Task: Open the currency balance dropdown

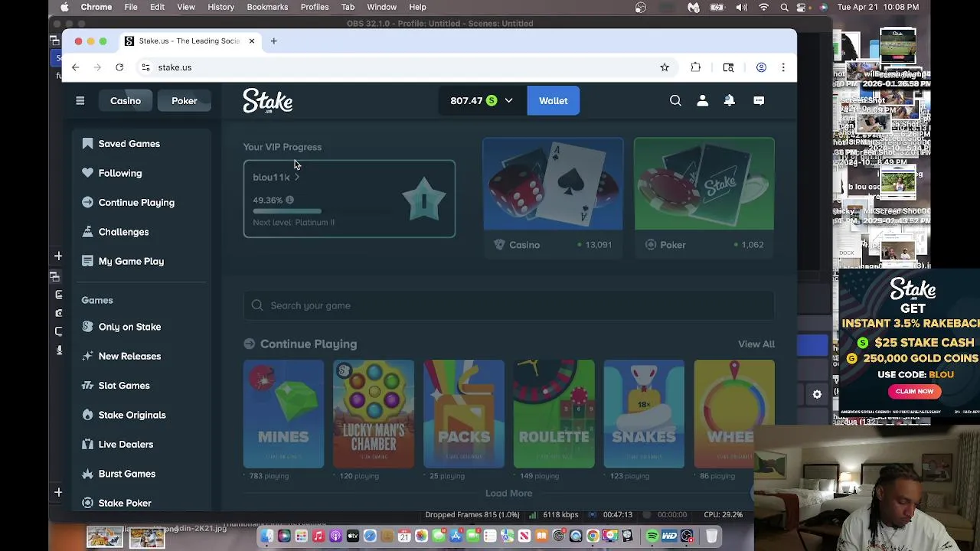Action: point(481,100)
